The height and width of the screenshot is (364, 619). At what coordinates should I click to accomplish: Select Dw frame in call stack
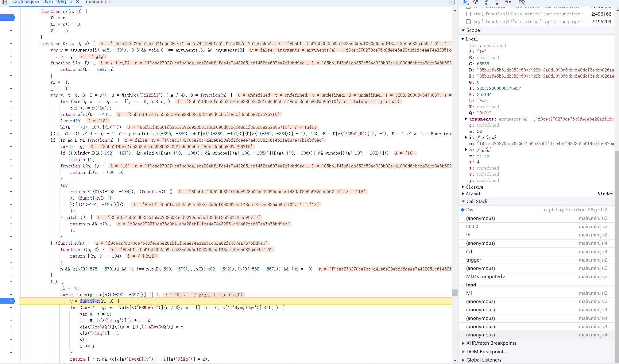(536, 210)
